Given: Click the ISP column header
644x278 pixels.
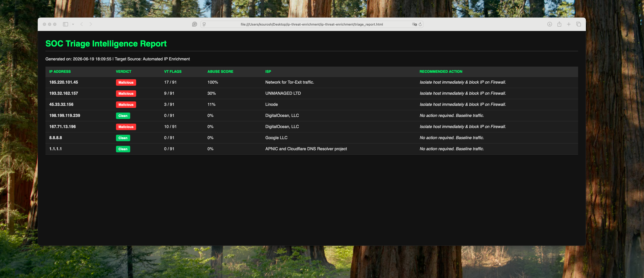Looking at the screenshot, I should (268, 72).
